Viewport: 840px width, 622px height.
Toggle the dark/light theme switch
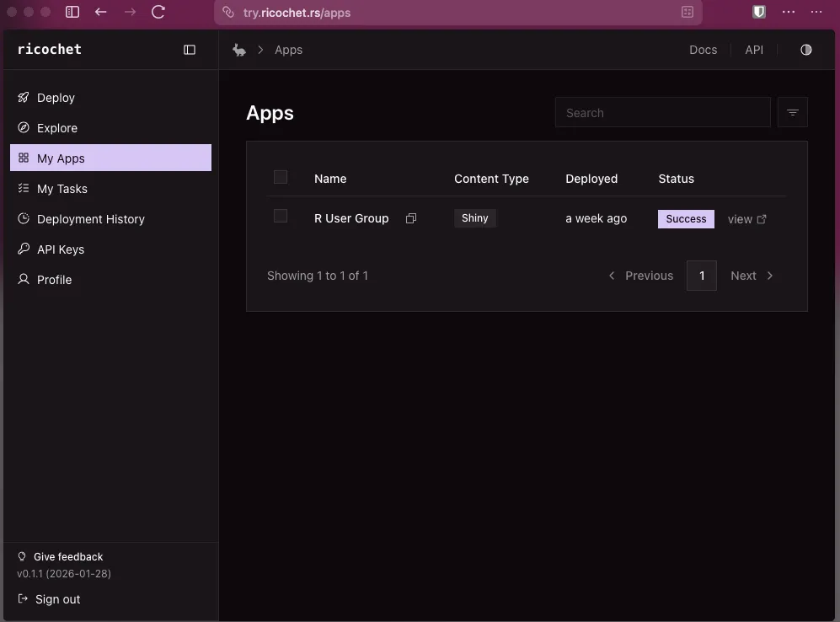(x=805, y=50)
